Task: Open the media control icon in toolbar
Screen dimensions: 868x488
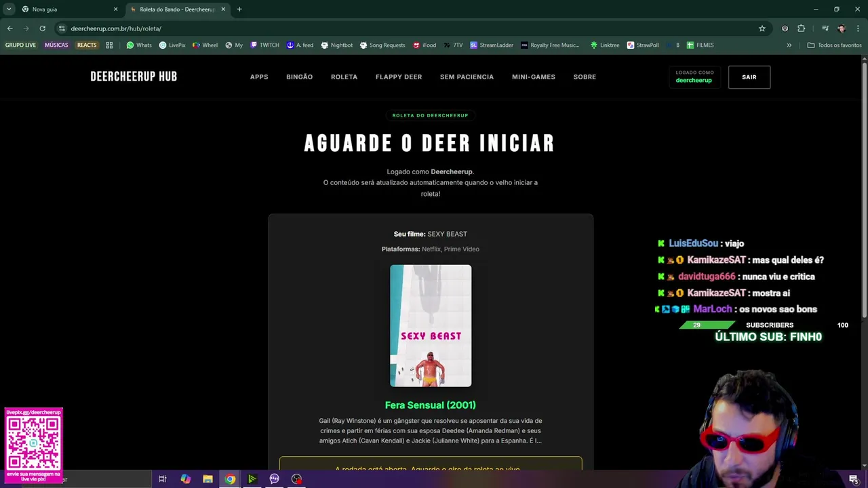Action: [825, 28]
